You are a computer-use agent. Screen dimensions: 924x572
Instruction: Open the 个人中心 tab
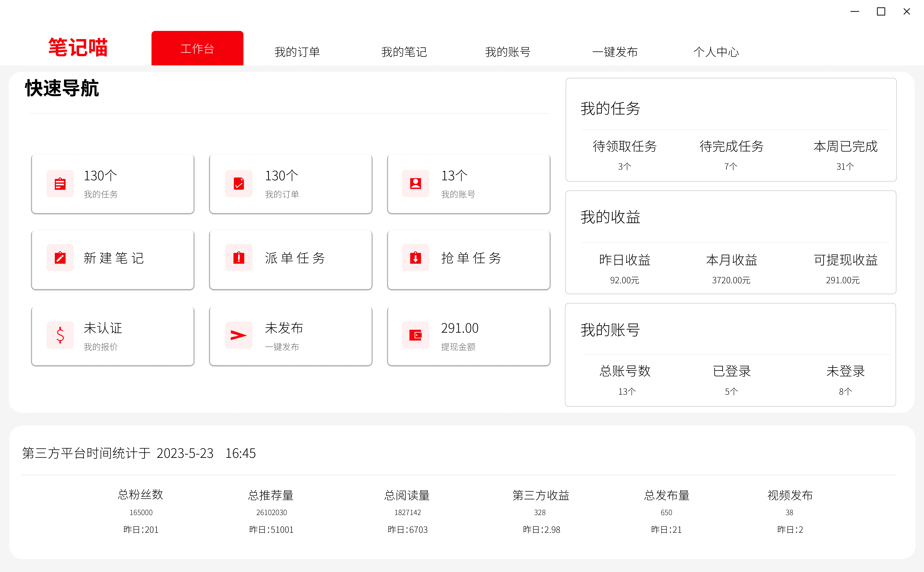pos(716,52)
